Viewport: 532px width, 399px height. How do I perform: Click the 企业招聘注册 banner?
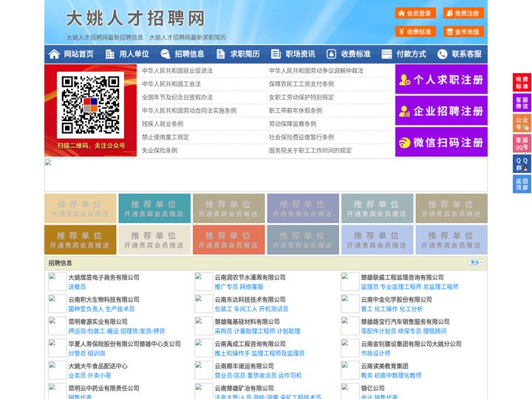point(441,111)
